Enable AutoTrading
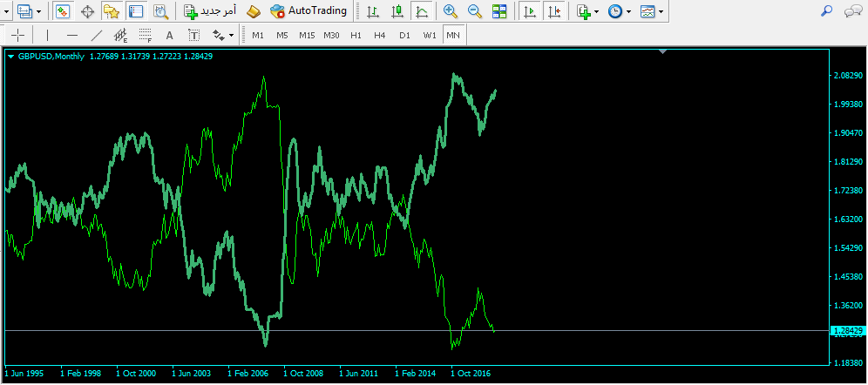Viewport: 868px width, 385px height. coord(309,11)
